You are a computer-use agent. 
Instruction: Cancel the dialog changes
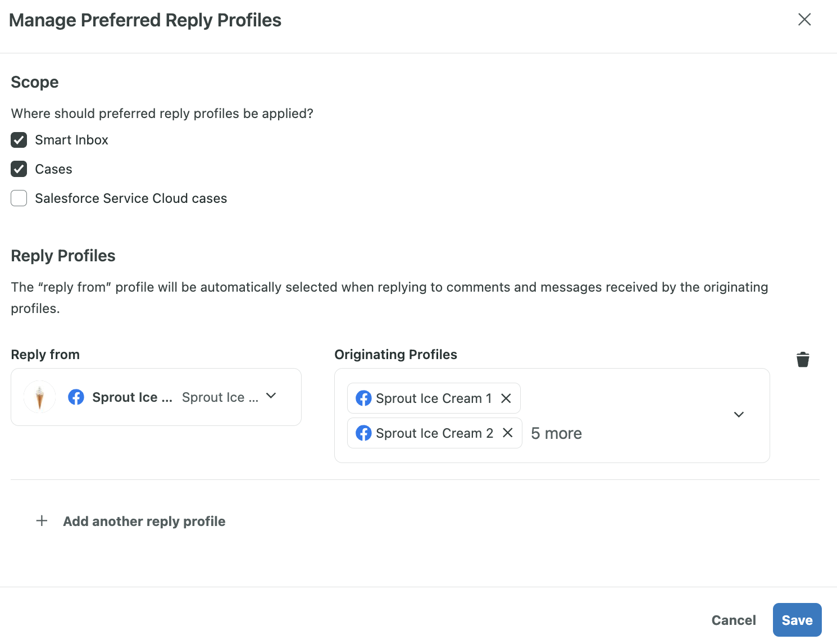[x=734, y=620]
